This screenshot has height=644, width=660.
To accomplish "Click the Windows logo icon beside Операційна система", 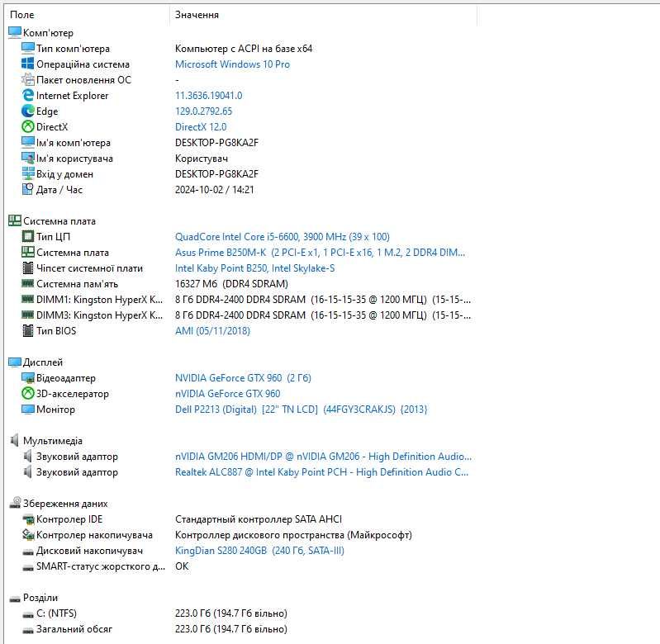I will click(x=28, y=64).
